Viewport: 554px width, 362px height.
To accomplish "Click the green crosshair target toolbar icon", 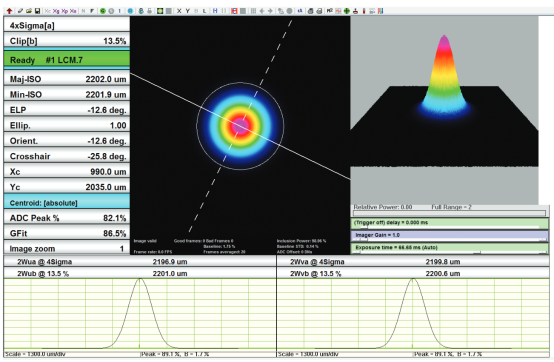I will pos(347,11).
